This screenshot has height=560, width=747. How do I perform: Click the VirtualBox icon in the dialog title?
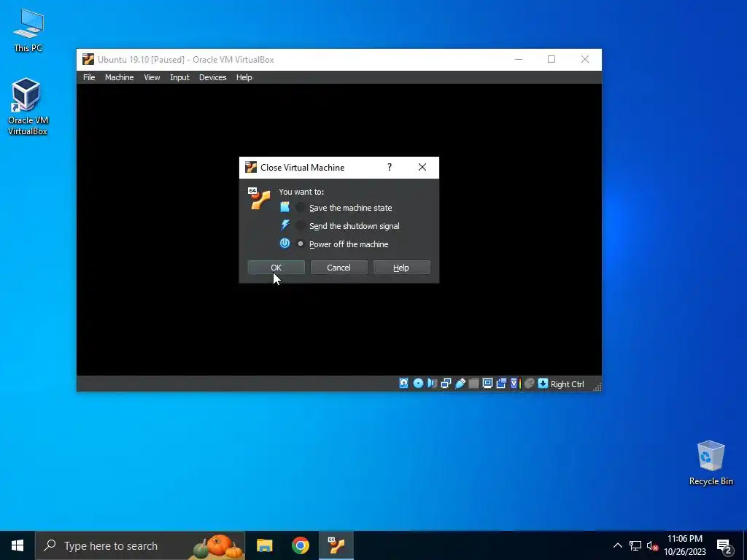[251, 167]
